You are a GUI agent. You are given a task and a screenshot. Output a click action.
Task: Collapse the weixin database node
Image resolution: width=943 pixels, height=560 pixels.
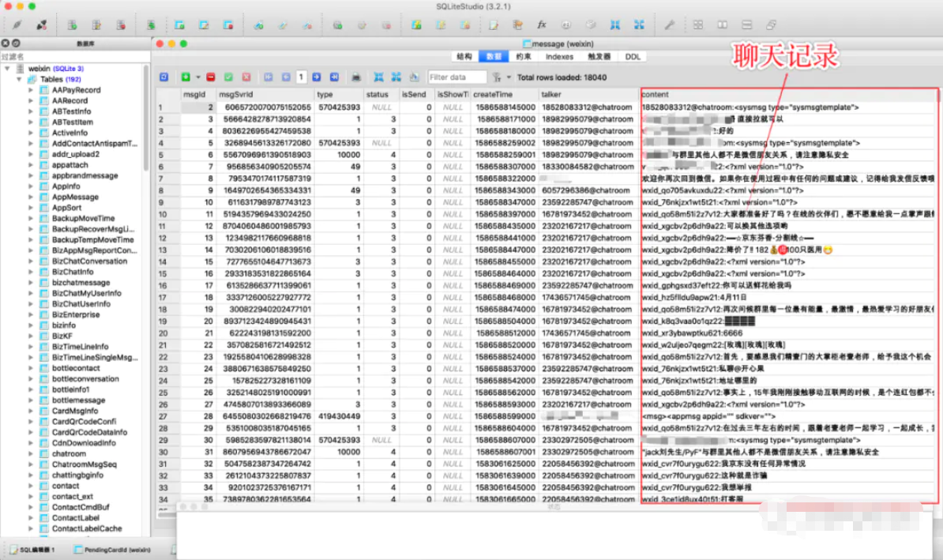point(8,69)
